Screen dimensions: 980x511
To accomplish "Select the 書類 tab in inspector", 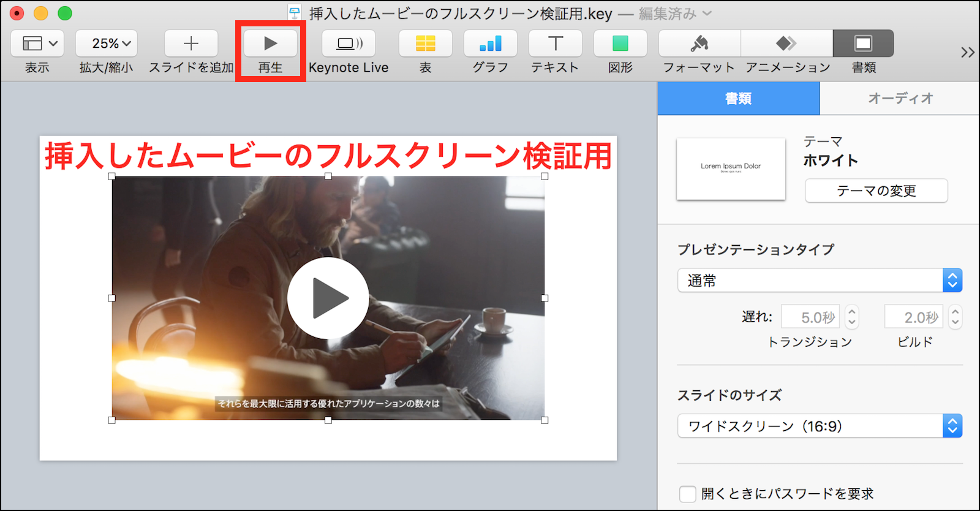I will click(738, 98).
